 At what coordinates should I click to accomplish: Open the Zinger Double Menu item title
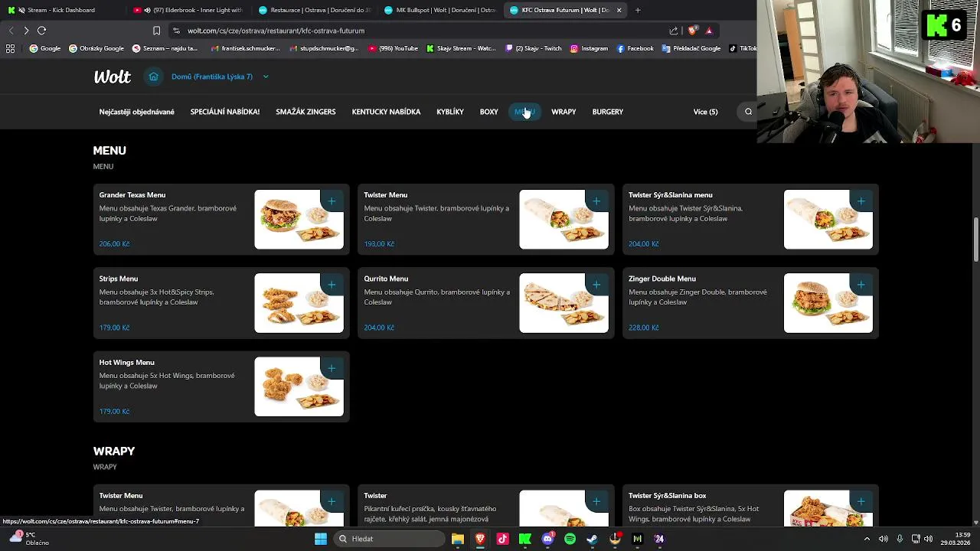click(662, 279)
